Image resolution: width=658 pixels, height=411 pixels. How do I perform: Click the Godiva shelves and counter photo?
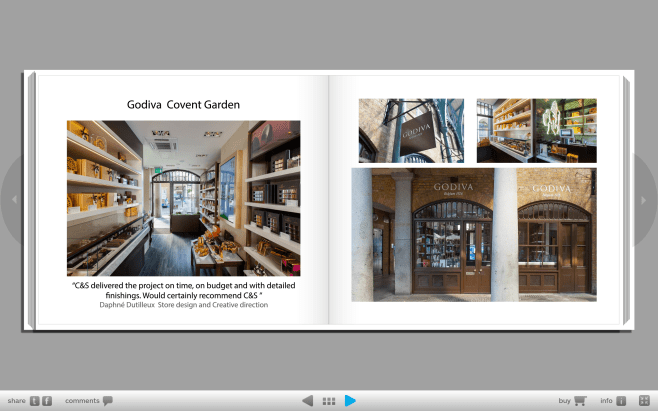click(x=537, y=131)
